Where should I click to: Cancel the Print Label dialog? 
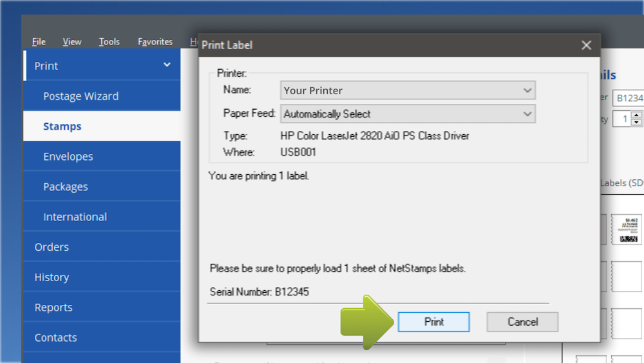click(522, 322)
